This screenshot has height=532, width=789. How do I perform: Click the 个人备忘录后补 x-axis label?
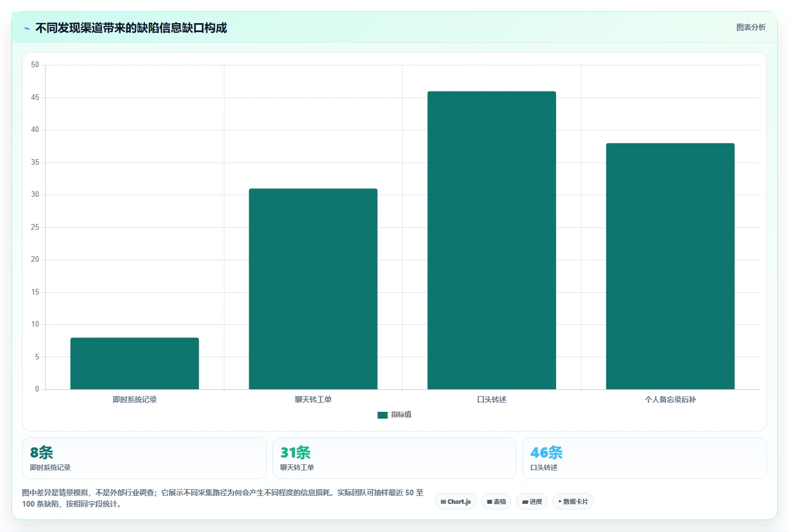pos(670,399)
